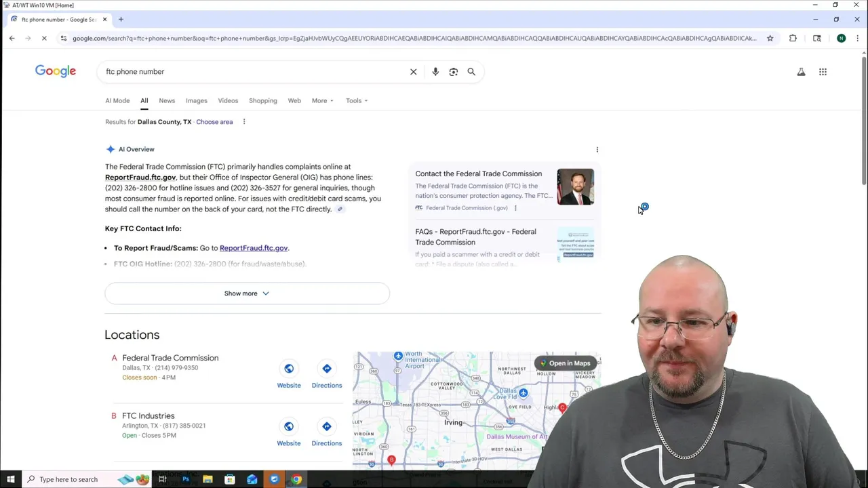View site information icon in address bar
868x488 pixels.
64,38
